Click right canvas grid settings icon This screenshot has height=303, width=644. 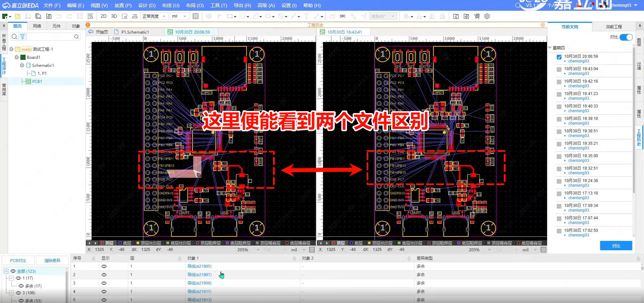pos(543,250)
